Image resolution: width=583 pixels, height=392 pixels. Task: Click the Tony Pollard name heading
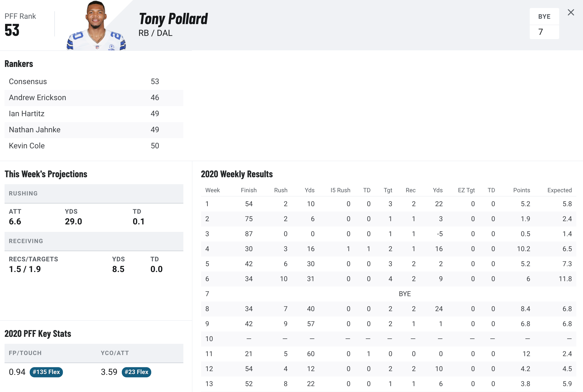pyautogui.click(x=173, y=19)
